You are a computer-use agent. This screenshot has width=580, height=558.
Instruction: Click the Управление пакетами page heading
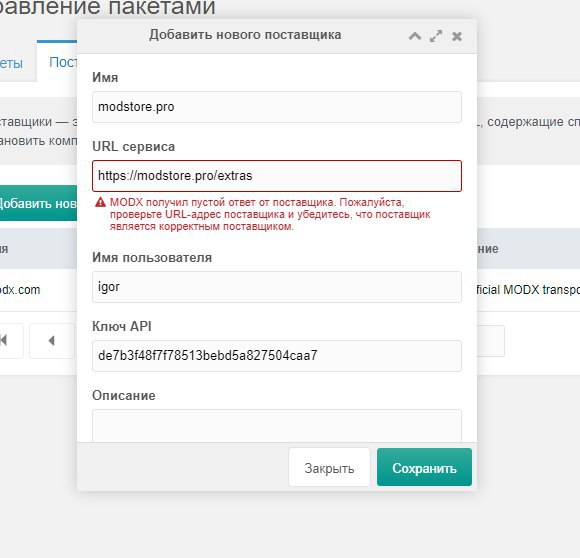pos(107,7)
